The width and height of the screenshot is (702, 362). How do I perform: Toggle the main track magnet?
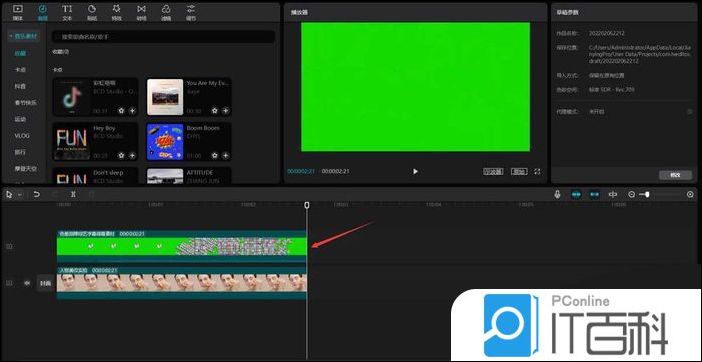[x=576, y=195]
